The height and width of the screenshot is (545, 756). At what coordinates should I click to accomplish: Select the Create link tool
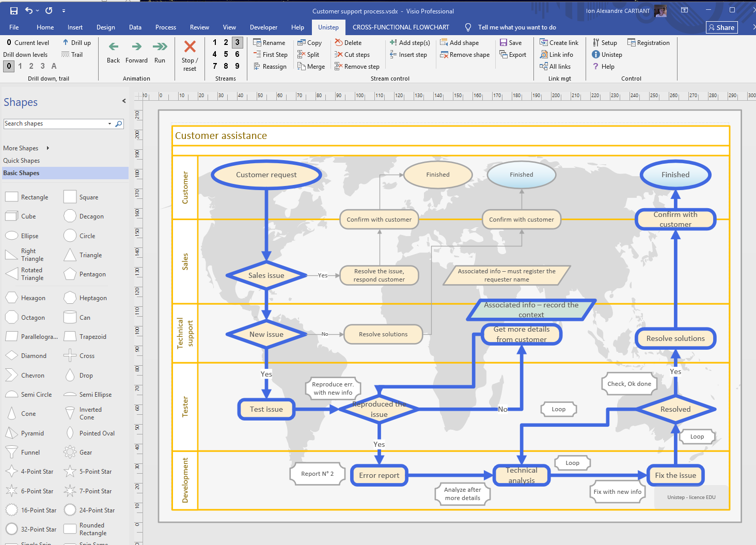coord(544,42)
